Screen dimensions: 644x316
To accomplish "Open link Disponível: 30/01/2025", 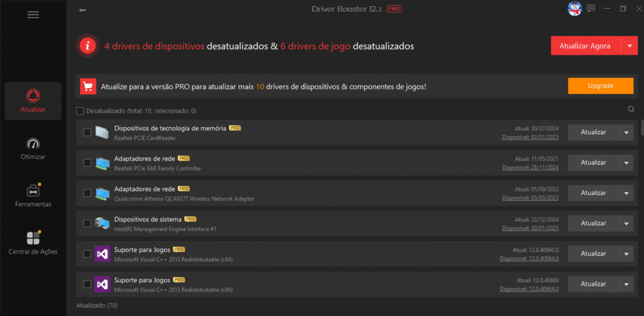I will [x=530, y=229].
